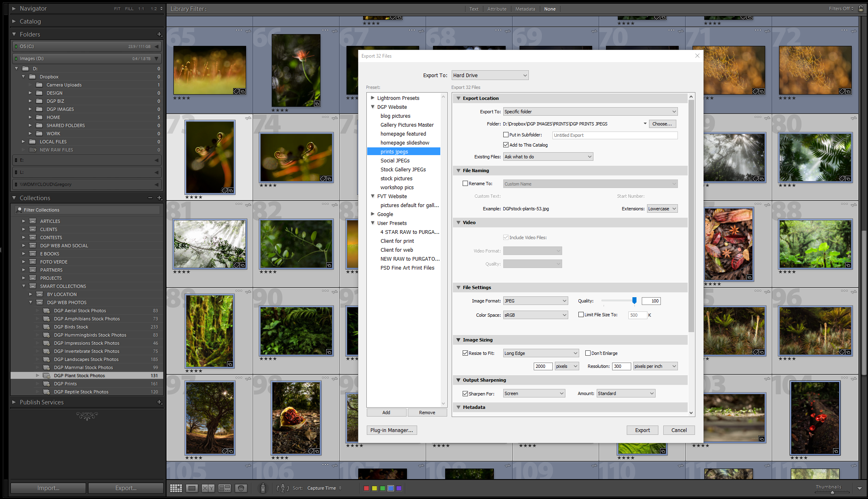Screen dimensions: 868x499
Task: Switch to Loupe view icon
Action: [x=192, y=488]
